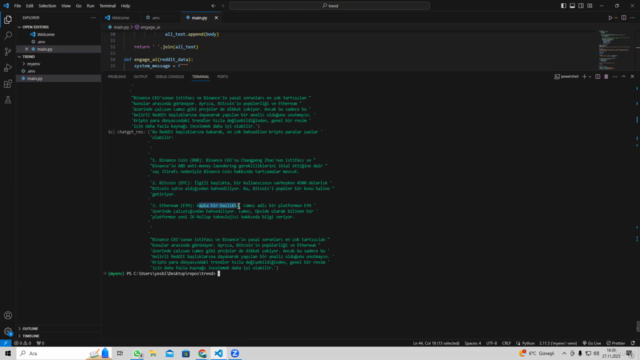Viewport: 640px width, 360px height.
Task: Open the notifications bell in status bar
Action: click(633, 343)
